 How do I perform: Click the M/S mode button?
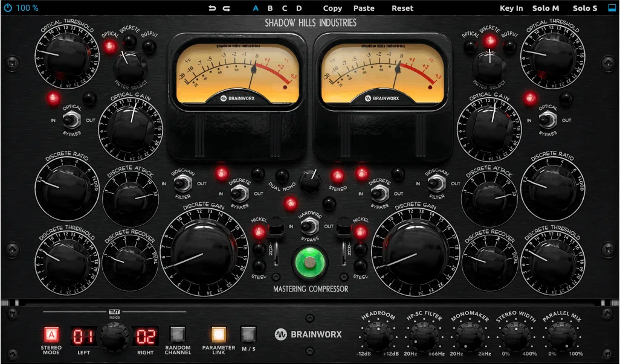(248, 334)
